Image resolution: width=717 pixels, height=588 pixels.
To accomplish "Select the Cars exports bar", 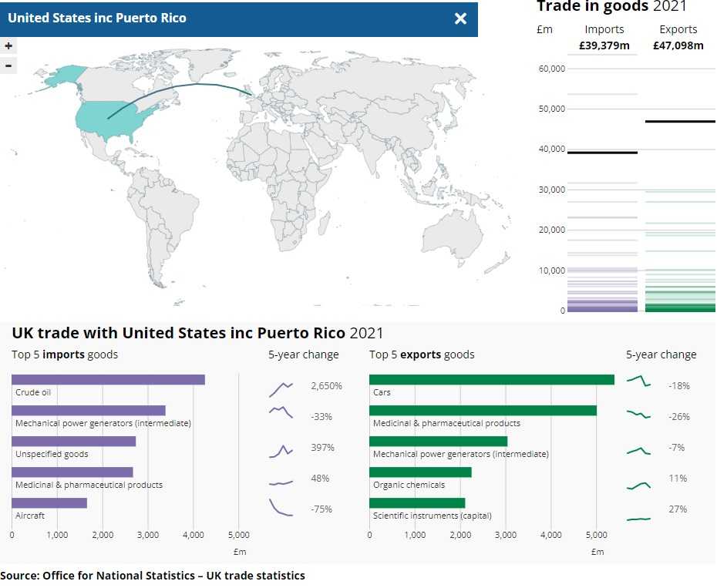I will (491, 379).
